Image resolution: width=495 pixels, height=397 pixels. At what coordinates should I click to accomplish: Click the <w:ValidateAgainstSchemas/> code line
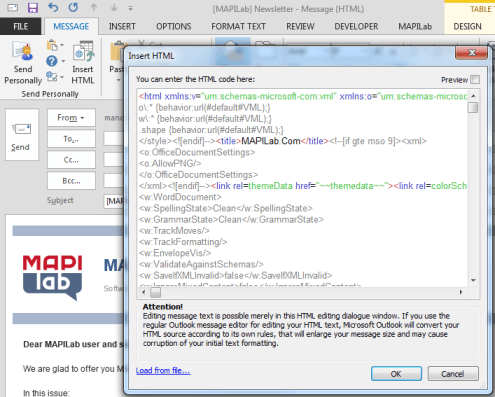[x=201, y=264]
